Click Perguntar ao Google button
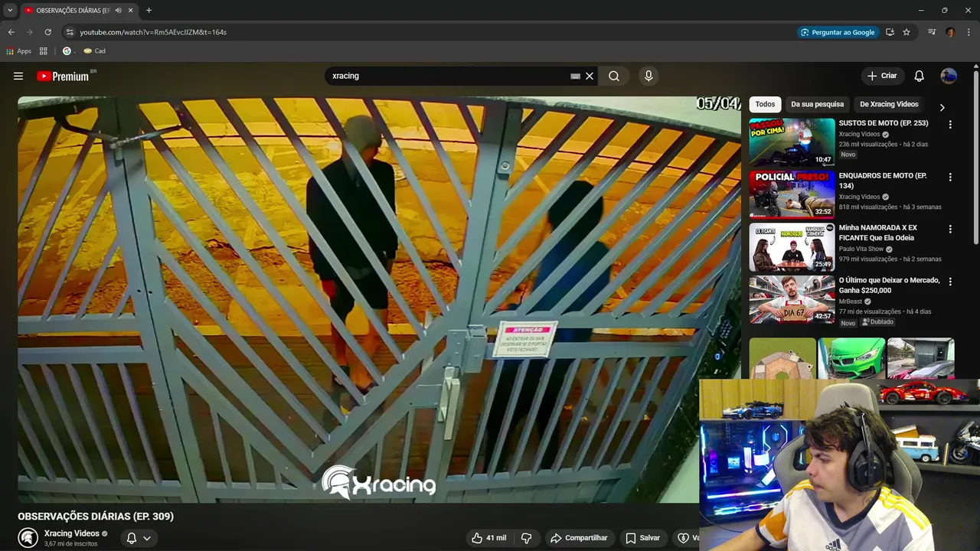Viewport: 980px width, 551px height. (x=837, y=32)
